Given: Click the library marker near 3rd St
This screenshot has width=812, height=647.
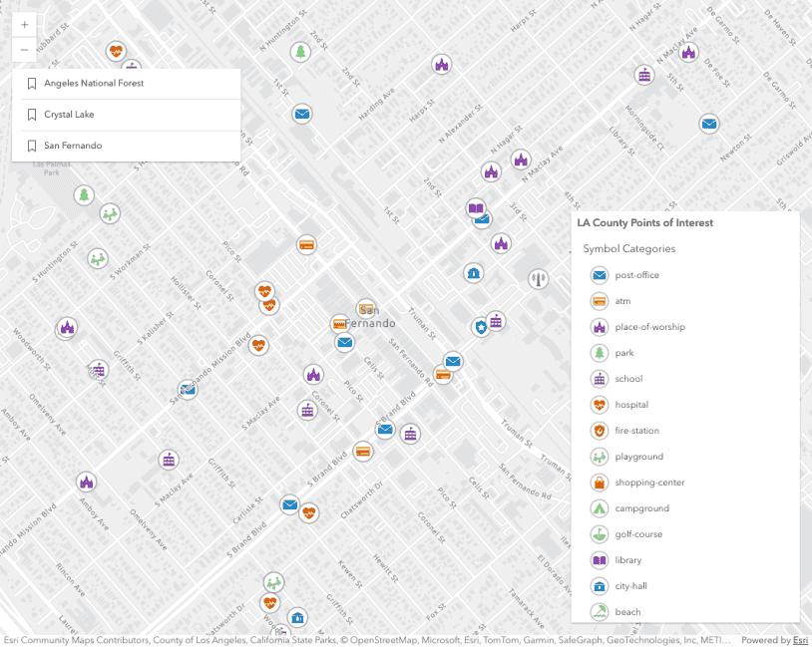Looking at the screenshot, I should pos(478,210).
